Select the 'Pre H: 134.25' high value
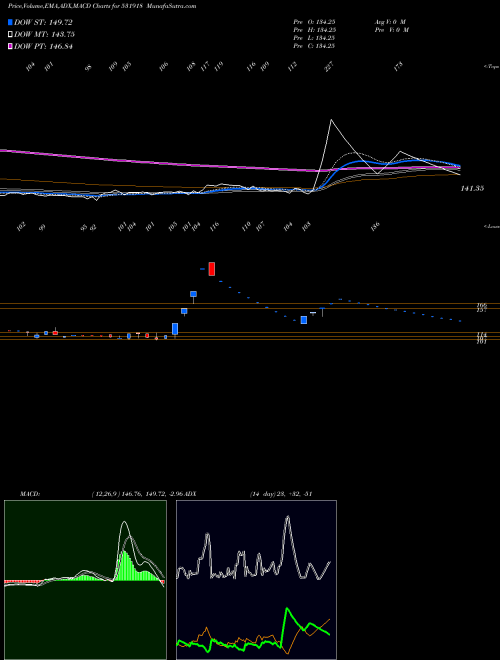 (314, 30)
